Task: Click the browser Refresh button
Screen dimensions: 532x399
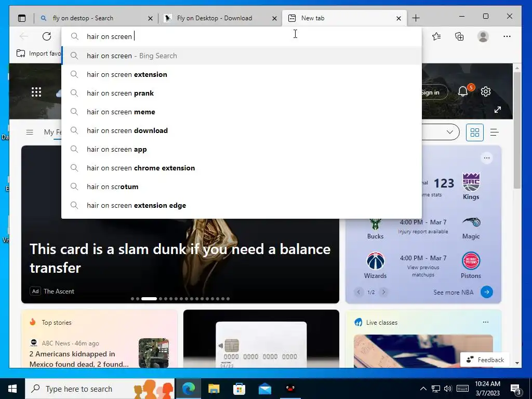Action: (47, 36)
